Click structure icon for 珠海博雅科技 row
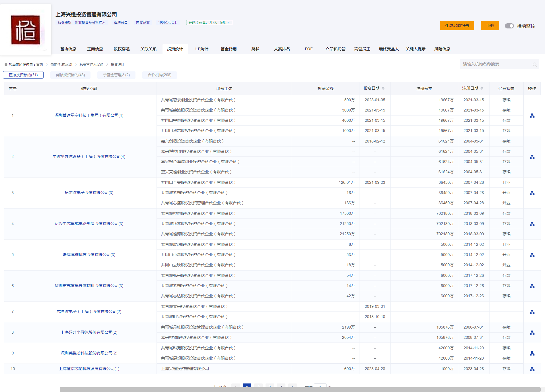This screenshot has width=545, height=392. (532, 255)
